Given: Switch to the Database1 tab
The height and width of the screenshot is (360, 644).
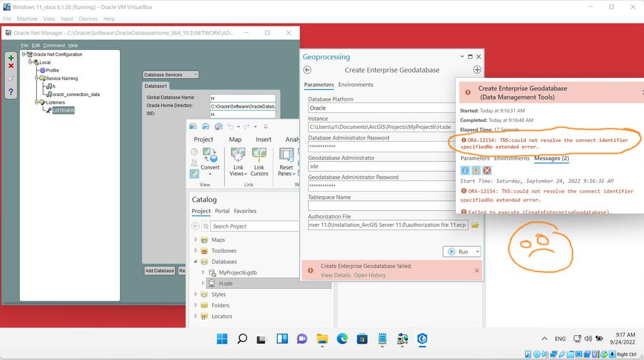Looking at the screenshot, I should 155,86.
